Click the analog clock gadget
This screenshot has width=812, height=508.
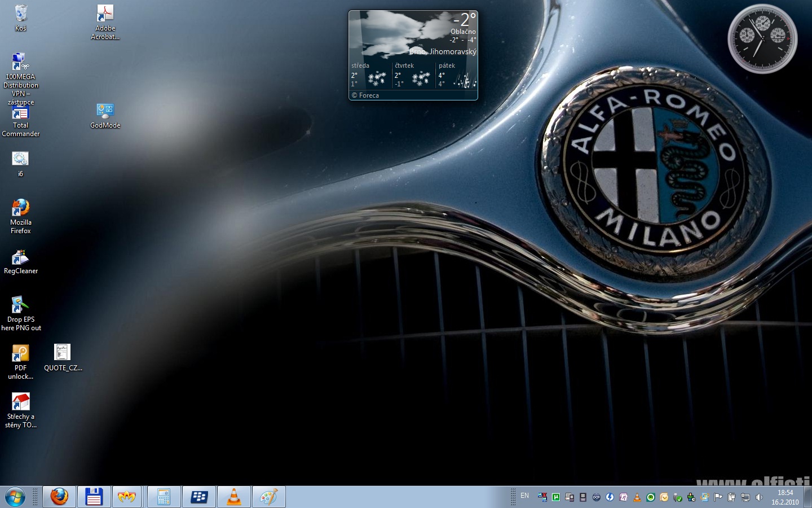(x=762, y=38)
